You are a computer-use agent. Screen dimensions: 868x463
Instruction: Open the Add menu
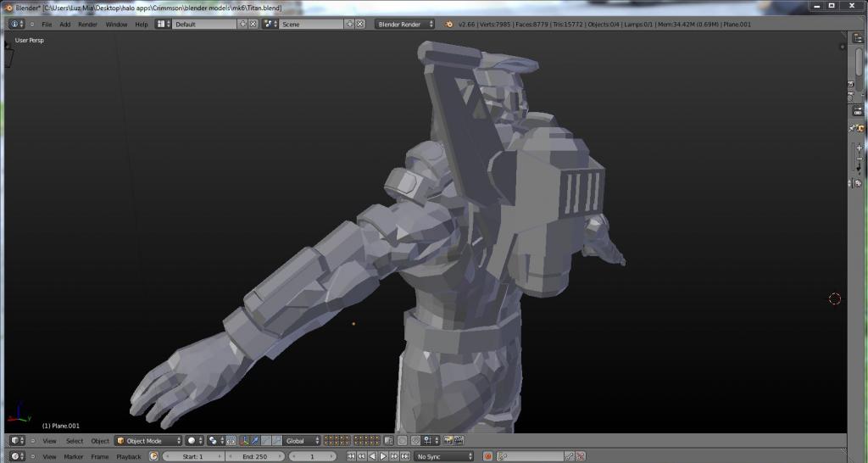(x=64, y=25)
